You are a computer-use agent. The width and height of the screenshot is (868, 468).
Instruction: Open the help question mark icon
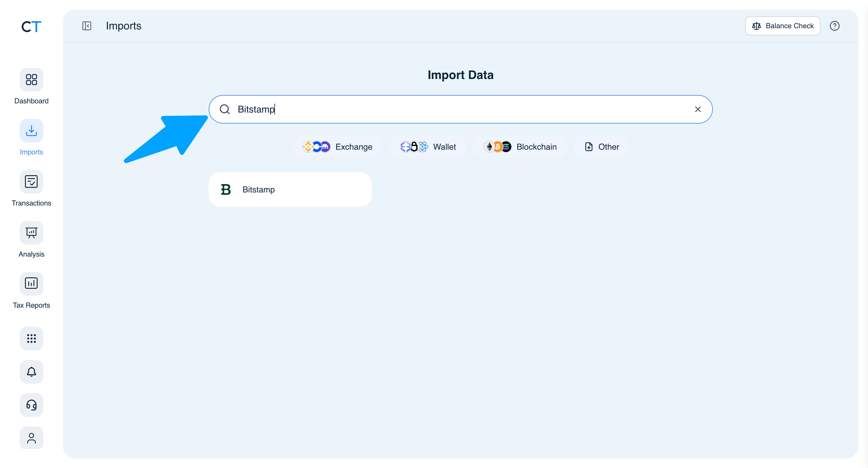click(x=834, y=26)
